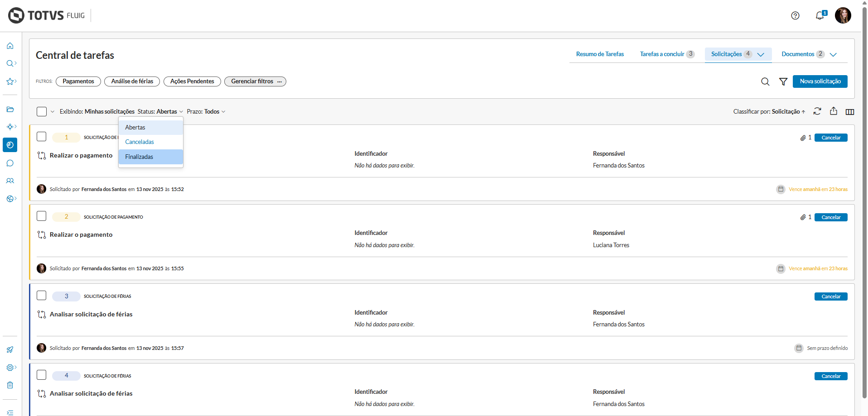The image size is (868, 416).
Task: Click the search magnifier icon near filters
Action: tap(765, 81)
